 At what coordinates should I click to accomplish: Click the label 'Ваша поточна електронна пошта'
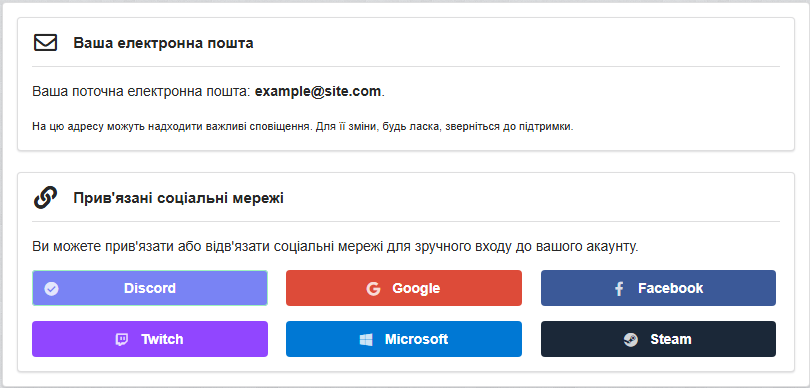pyautogui.click(x=141, y=92)
